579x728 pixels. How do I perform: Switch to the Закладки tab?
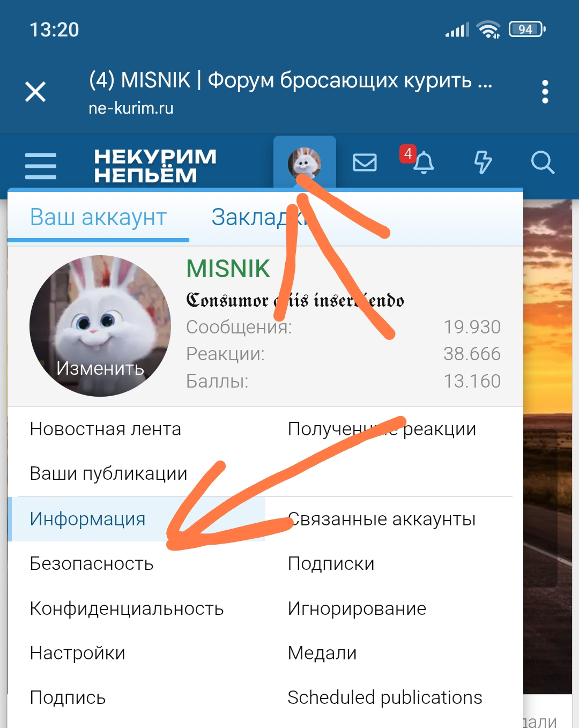tap(259, 217)
